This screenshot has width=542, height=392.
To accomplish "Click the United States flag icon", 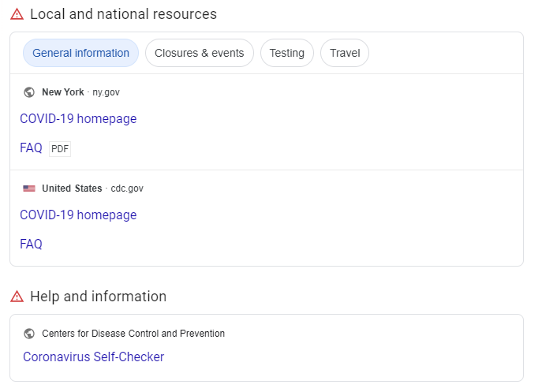I will 29,189.
